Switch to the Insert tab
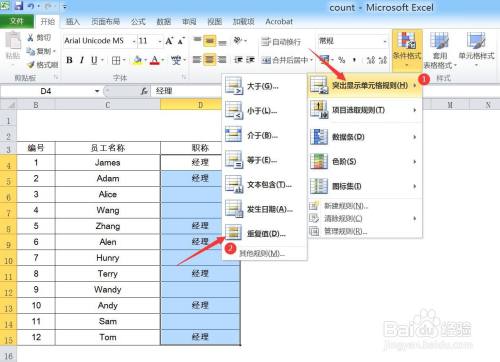500x362 pixels. 72,22
